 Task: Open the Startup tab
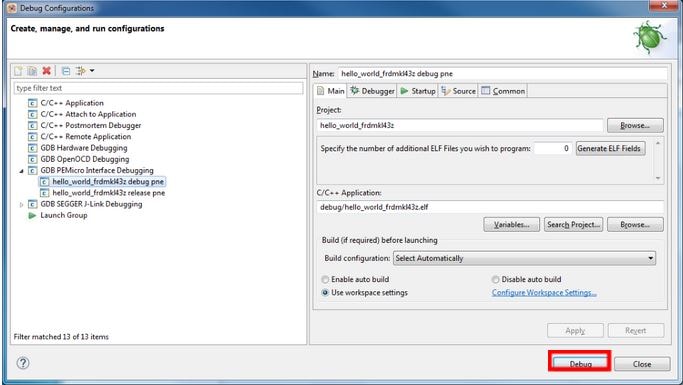(x=418, y=91)
